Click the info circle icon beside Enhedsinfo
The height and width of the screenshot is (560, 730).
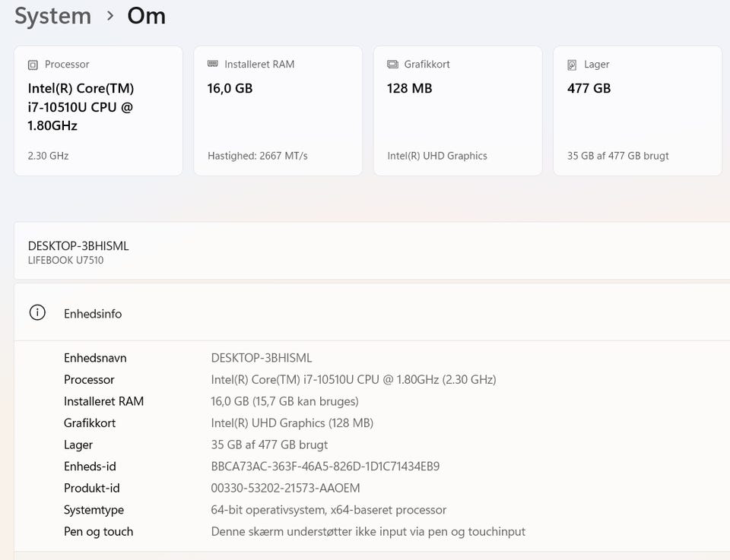[x=37, y=312]
